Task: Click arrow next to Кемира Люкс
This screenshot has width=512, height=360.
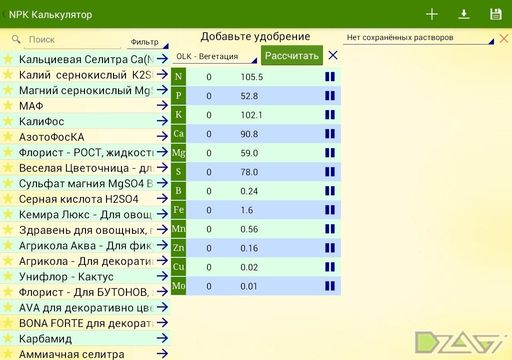Action: point(162,214)
